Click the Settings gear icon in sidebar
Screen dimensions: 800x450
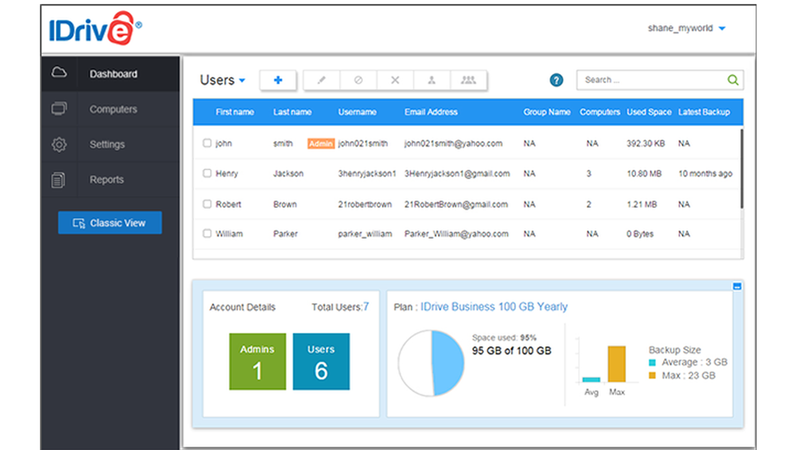pos(59,144)
